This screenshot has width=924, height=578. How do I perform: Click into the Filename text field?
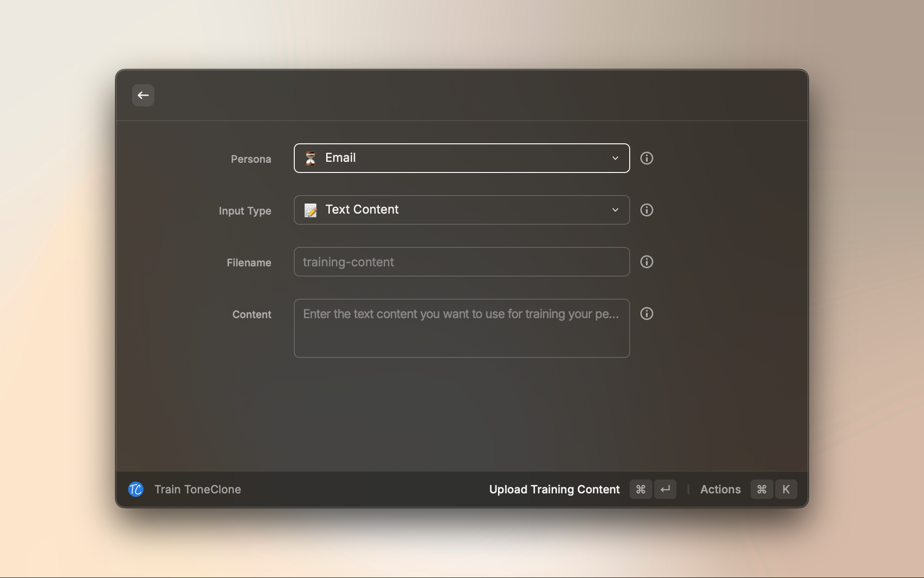pos(461,262)
